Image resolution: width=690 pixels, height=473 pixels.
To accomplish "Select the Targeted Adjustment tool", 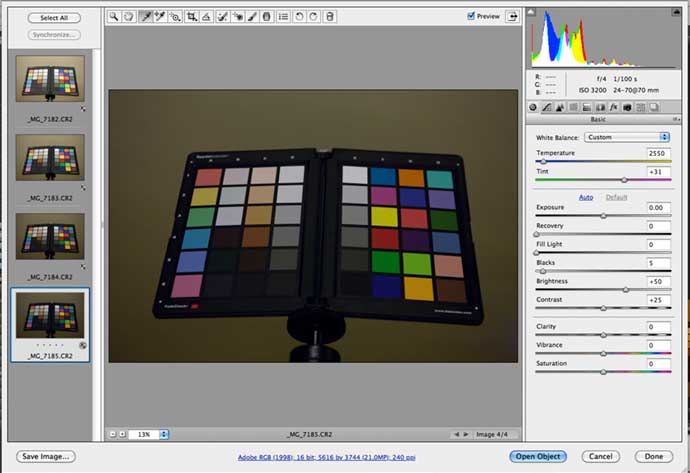I will tap(175, 17).
